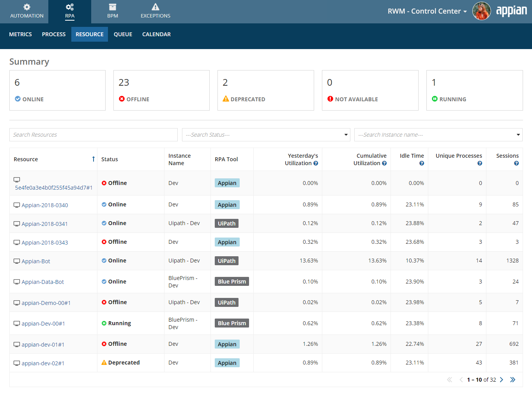Viewport: 532px width, 398px height.
Task: Click the monitor icon beside Appian-2018-0340
Action: coord(17,205)
